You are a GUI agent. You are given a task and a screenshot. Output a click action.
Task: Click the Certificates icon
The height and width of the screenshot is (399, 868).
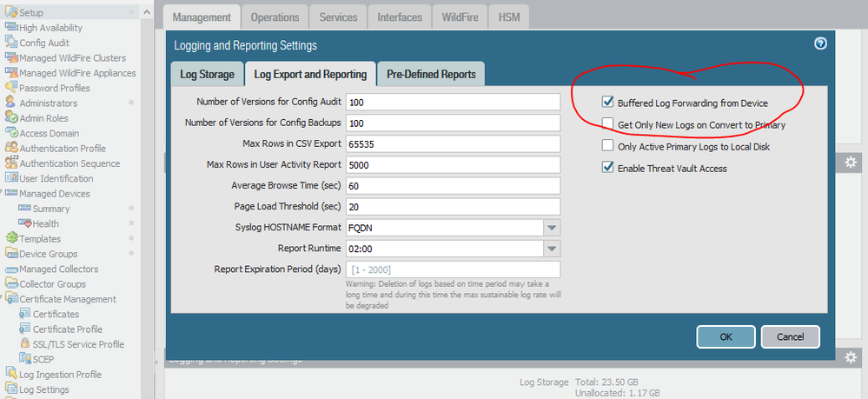[24, 314]
